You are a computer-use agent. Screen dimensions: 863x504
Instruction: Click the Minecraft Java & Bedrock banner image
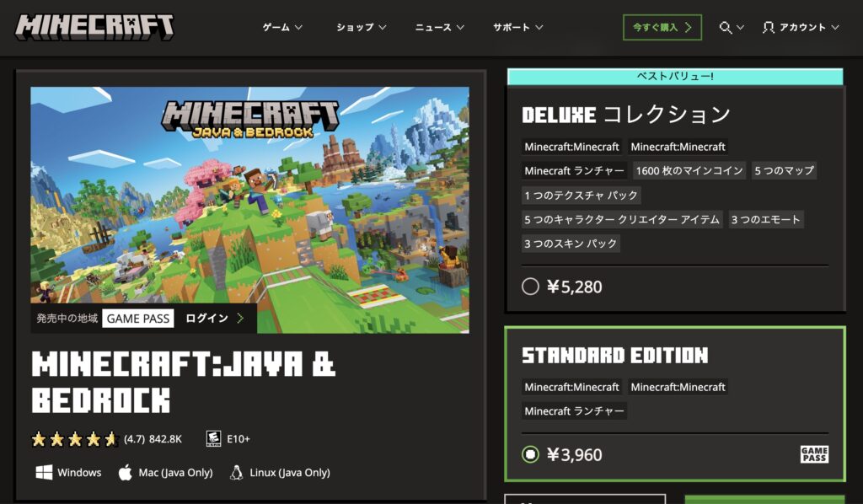tap(249, 209)
